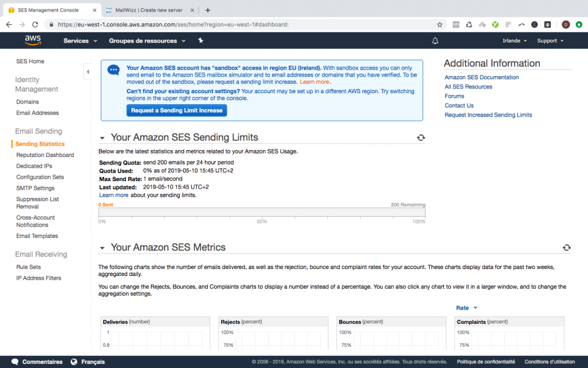Expand the Groupes de ressources menu

tap(147, 41)
